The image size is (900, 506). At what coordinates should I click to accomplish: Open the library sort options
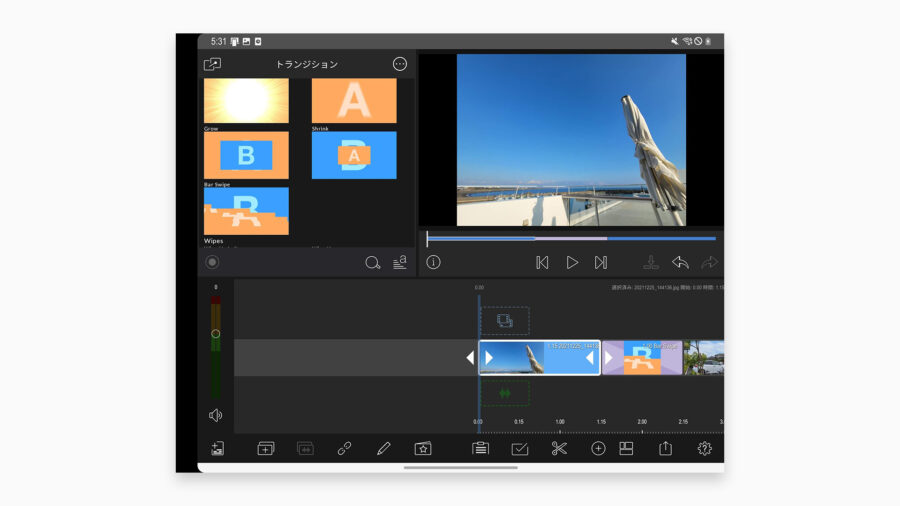[x=399, y=262]
